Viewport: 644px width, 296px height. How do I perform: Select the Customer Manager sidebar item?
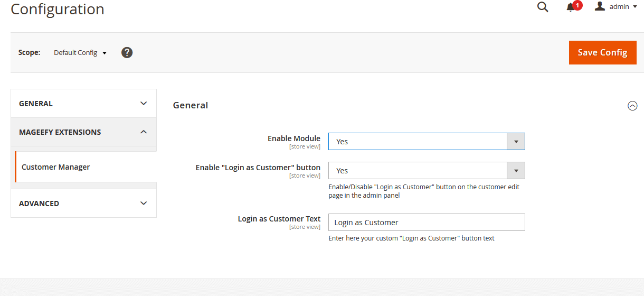coord(55,167)
